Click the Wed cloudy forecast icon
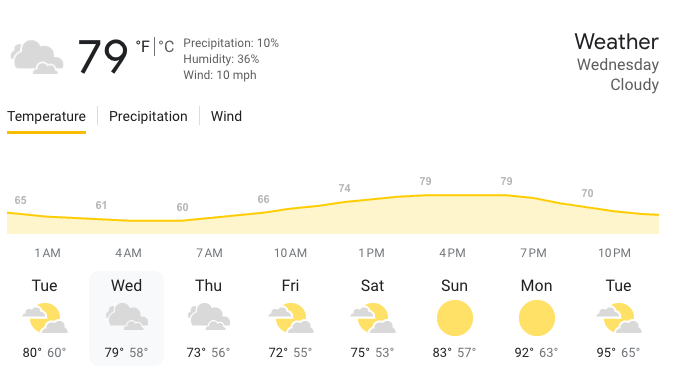The image size is (673, 377). [x=127, y=317]
